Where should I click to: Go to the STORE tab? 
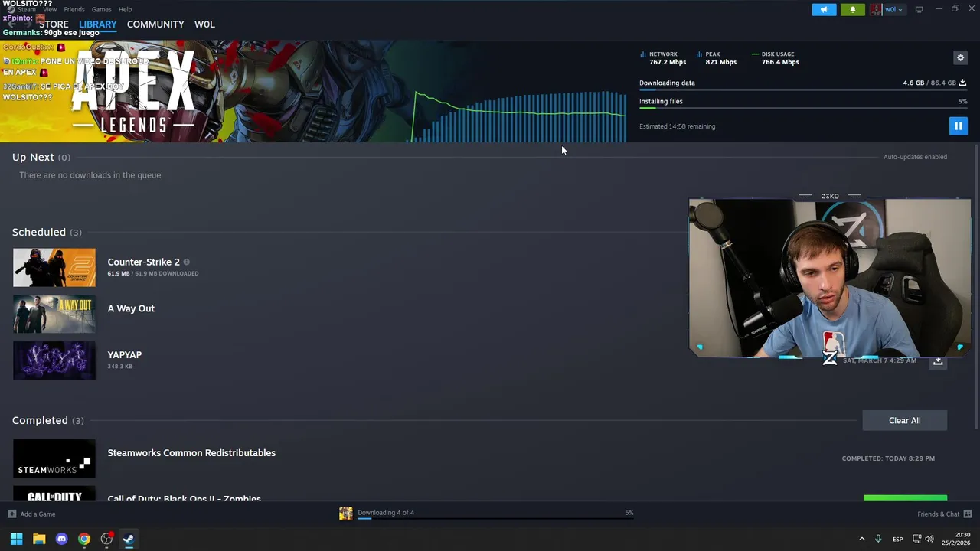(54, 24)
